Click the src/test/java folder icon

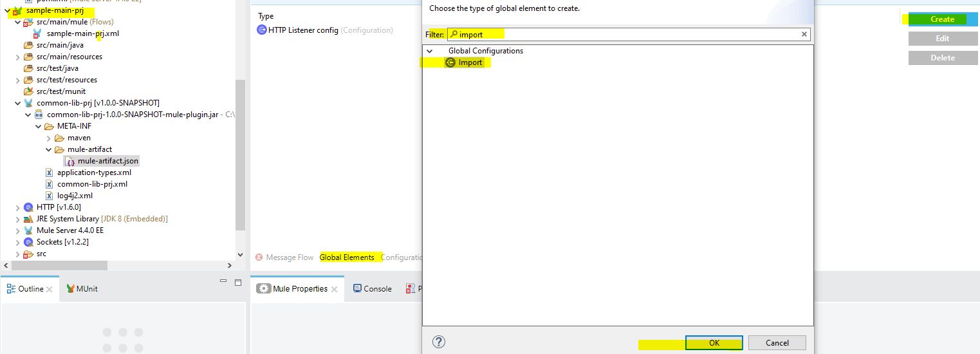(28, 68)
